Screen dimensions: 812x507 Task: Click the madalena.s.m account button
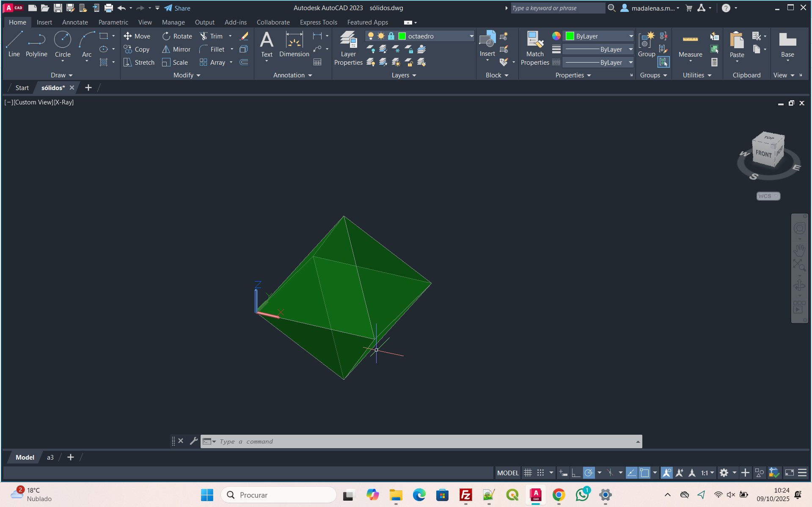click(650, 8)
